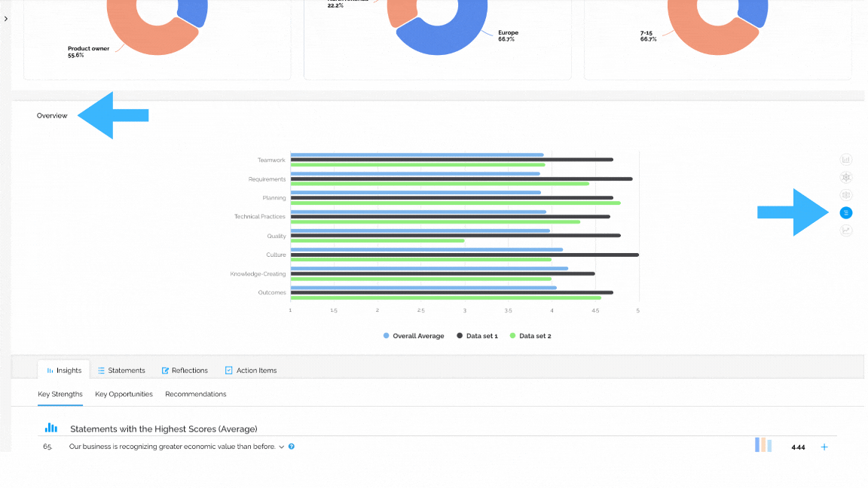Open the trend line chart view icon
The image size is (868, 488).
point(846,230)
